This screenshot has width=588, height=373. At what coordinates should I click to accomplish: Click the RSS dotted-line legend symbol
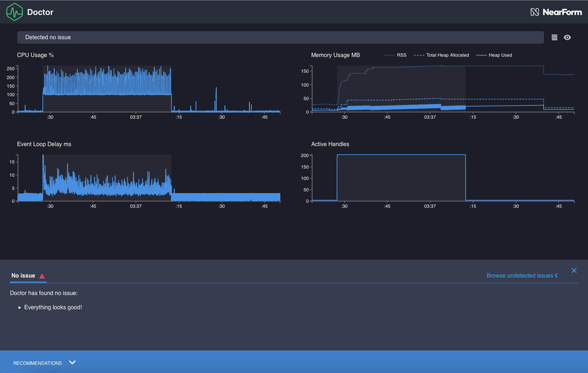[389, 55]
